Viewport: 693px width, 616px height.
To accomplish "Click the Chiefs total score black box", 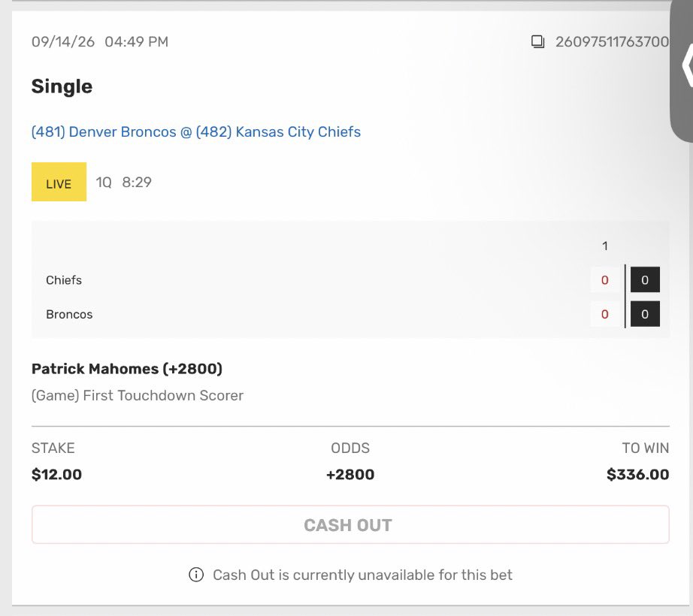I will [645, 279].
